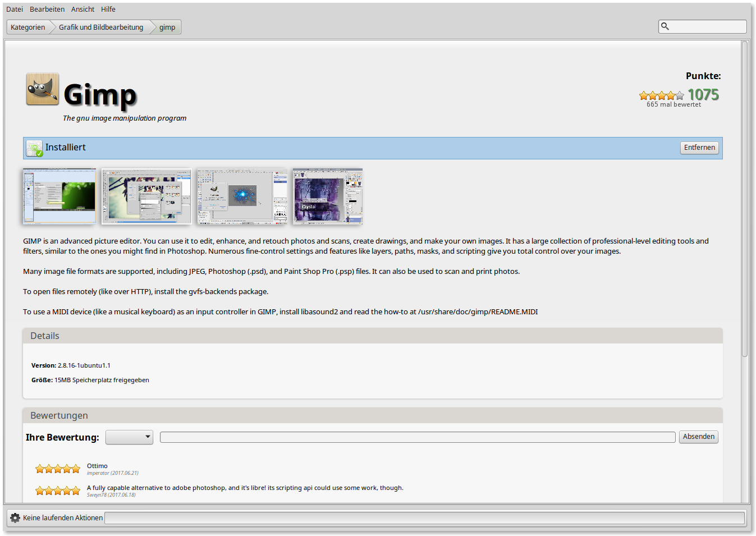This screenshot has width=756, height=536.
Task: Open first screenshot with green wallpaper
Action: coord(59,196)
